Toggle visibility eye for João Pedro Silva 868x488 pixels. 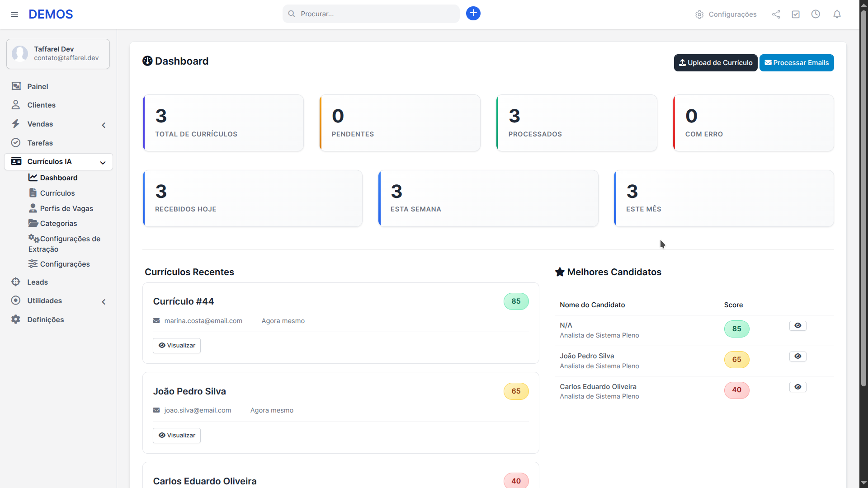coord(797,356)
